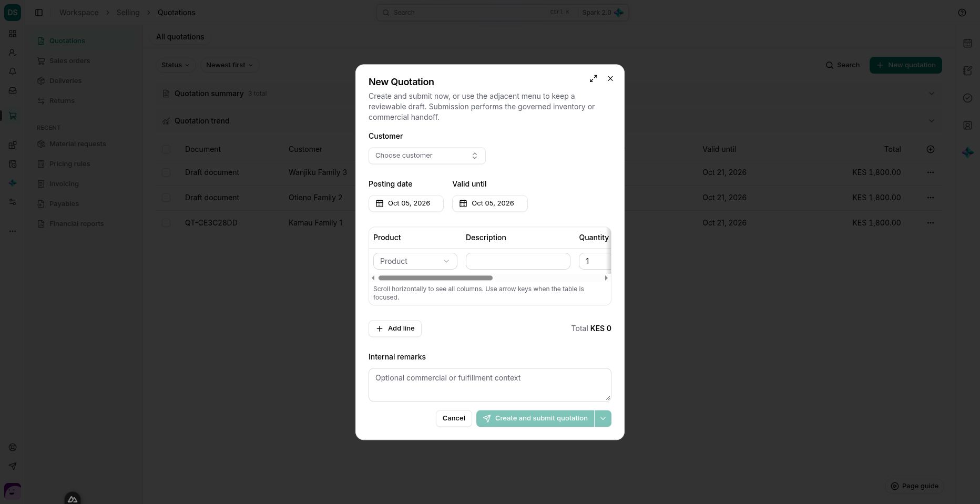This screenshot has width=980, height=504.
Task: Expand the New Quotation dialog to fullscreen
Action: [x=594, y=78]
